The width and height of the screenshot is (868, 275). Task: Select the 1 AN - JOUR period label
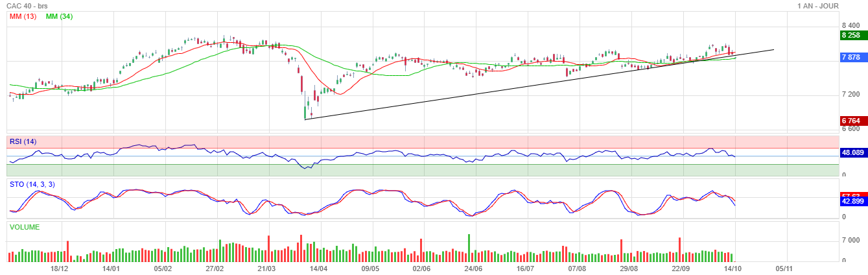coord(818,6)
